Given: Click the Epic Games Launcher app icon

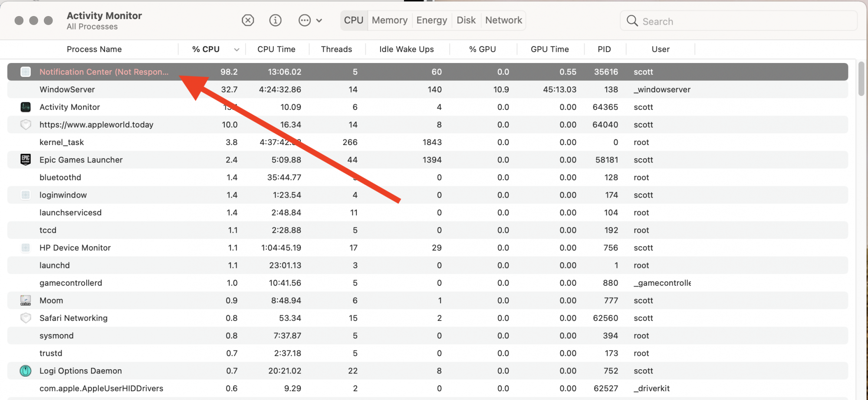Looking at the screenshot, I should click(x=26, y=159).
